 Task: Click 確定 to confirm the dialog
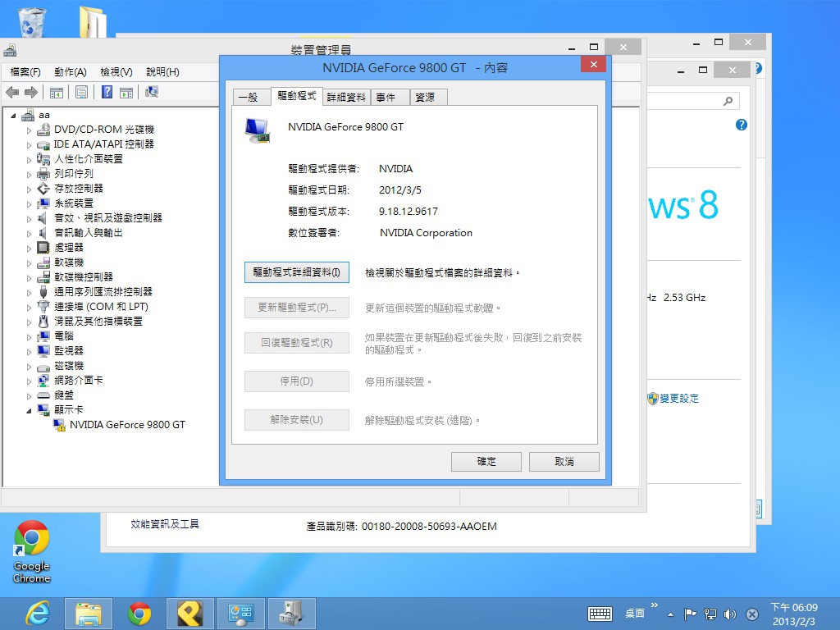486,461
